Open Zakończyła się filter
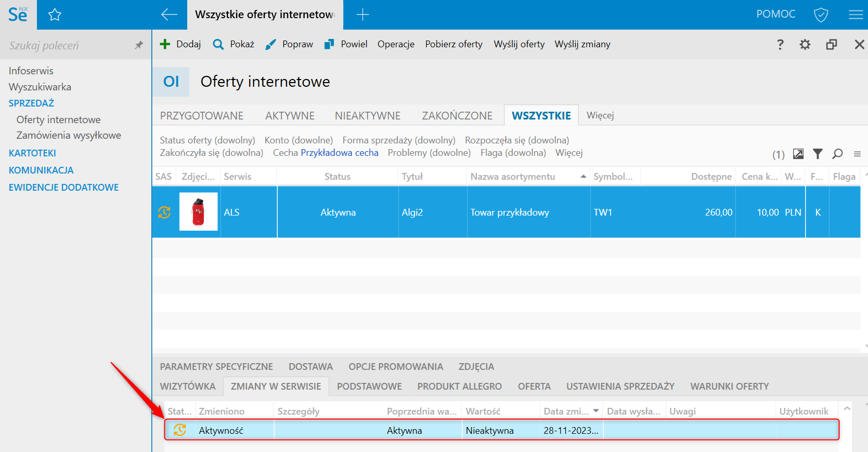868x452 pixels. 212,153
